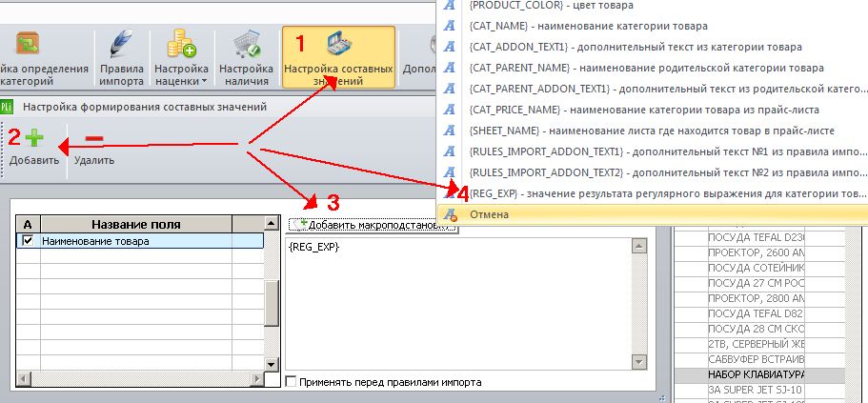Select {RULES_IMPORT_ADDON_TEXT2} macro from menu
This screenshot has height=403, width=868.
tap(654, 172)
